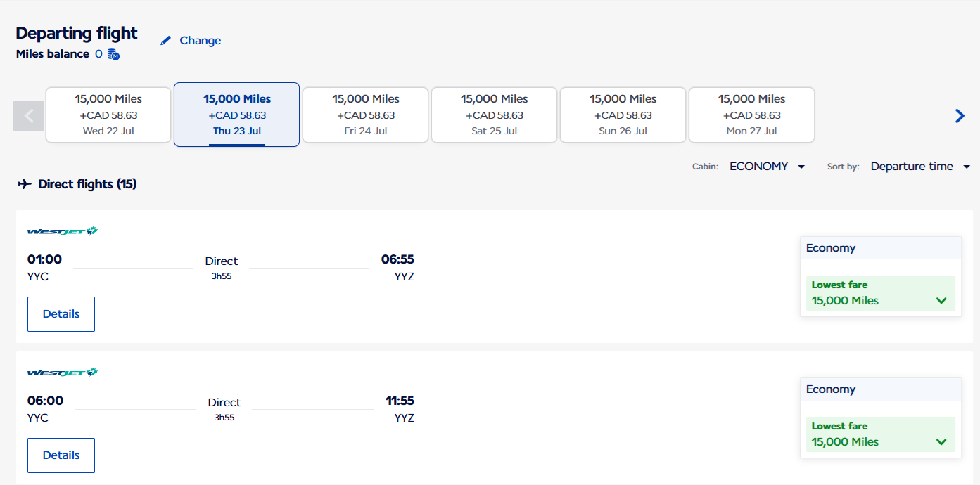This screenshot has width=980, height=485.
Task: Select the Wed 22 Jul date tab
Action: pos(108,115)
